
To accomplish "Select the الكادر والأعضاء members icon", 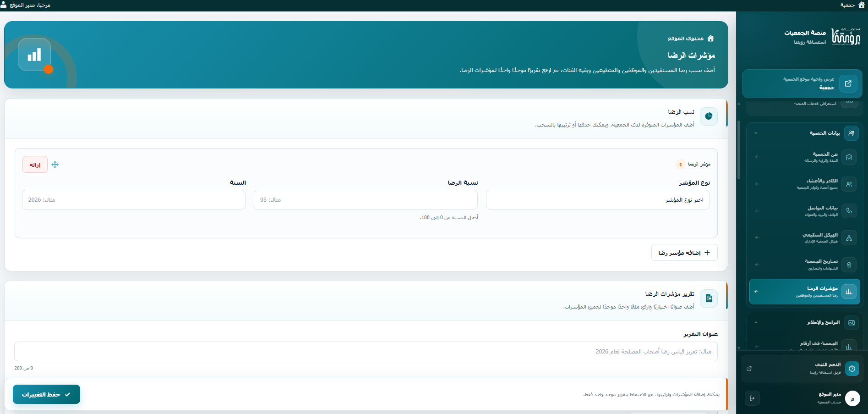I will [849, 184].
